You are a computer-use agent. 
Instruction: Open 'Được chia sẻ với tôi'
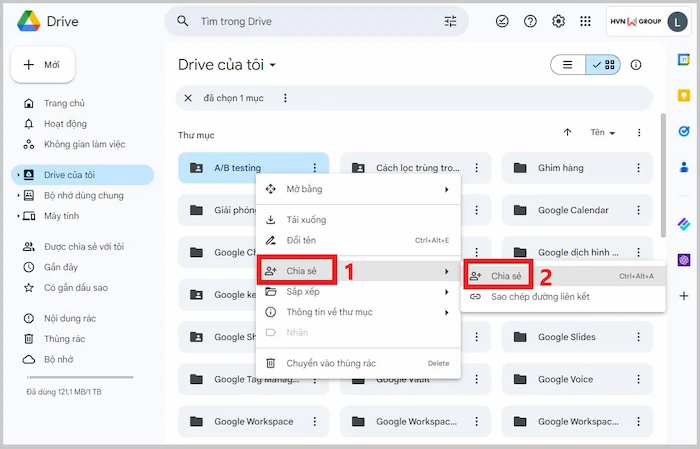[x=82, y=247]
